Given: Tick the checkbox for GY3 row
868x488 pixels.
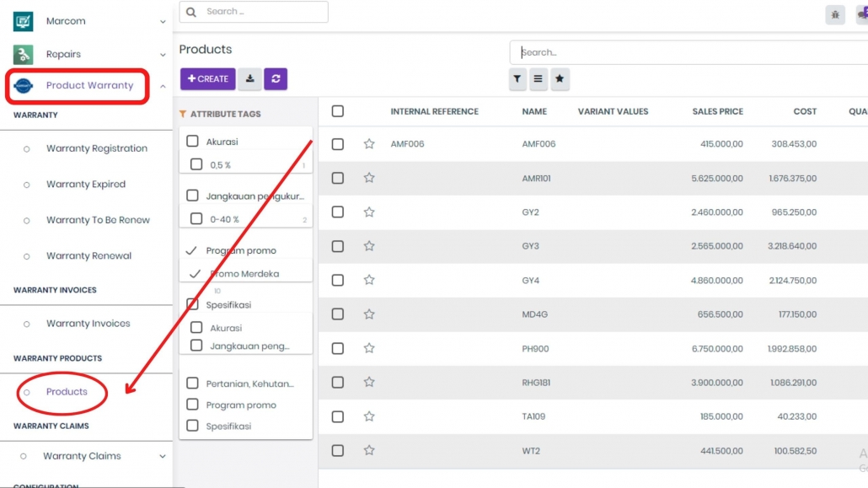Looking at the screenshot, I should (338, 246).
